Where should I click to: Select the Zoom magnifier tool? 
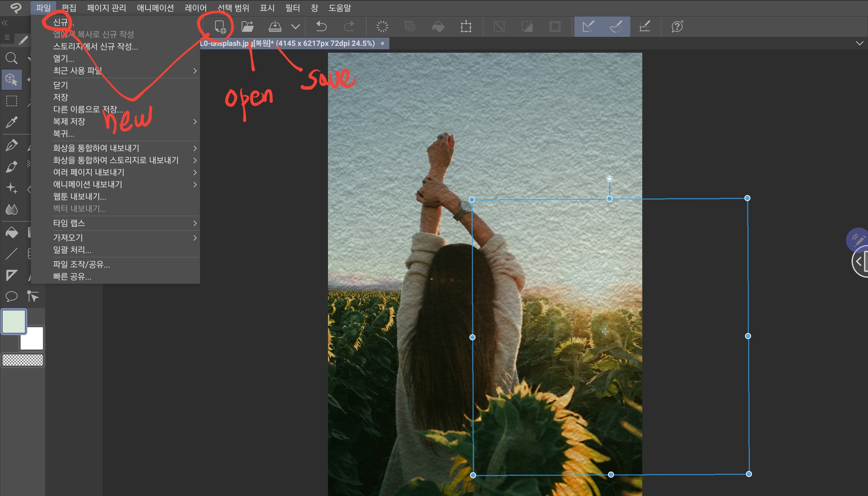11,58
